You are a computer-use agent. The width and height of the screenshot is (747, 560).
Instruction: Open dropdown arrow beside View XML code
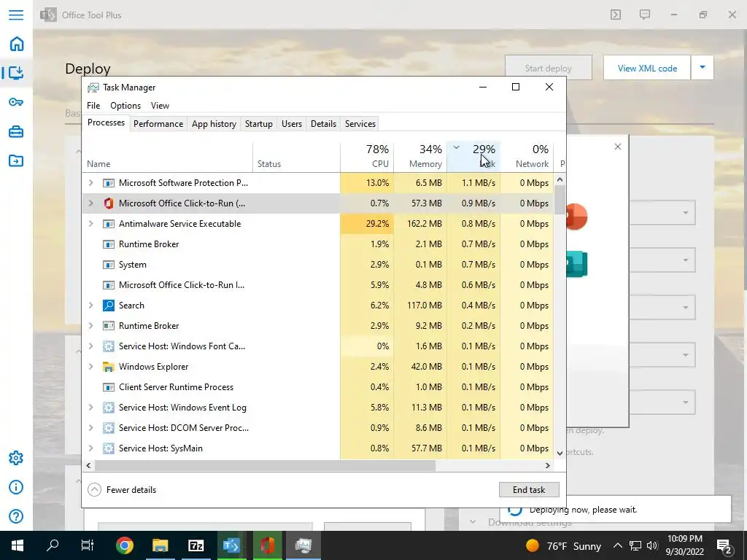tap(703, 68)
